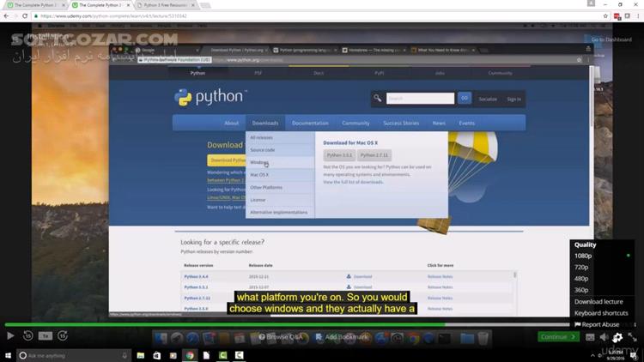Reload the Udemy page
Image resolution: width=644 pixels, height=362 pixels.
pos(25,15)
